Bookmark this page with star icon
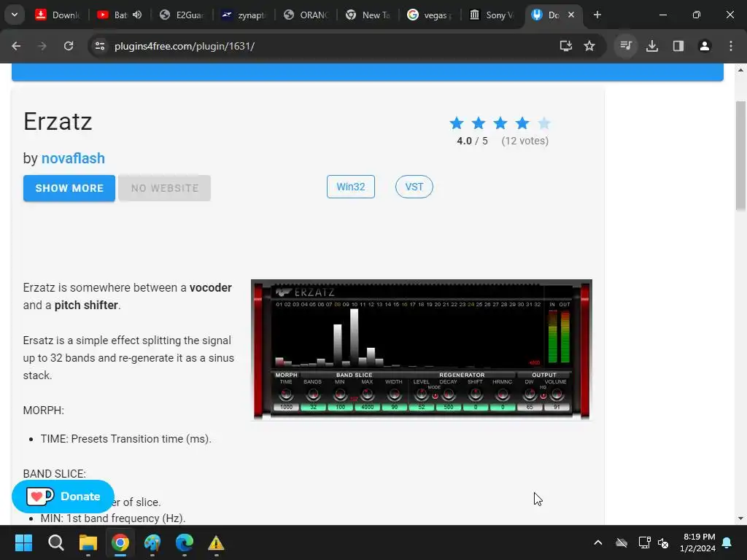Screen dimensions: 747x560 [x=589, y=46]
